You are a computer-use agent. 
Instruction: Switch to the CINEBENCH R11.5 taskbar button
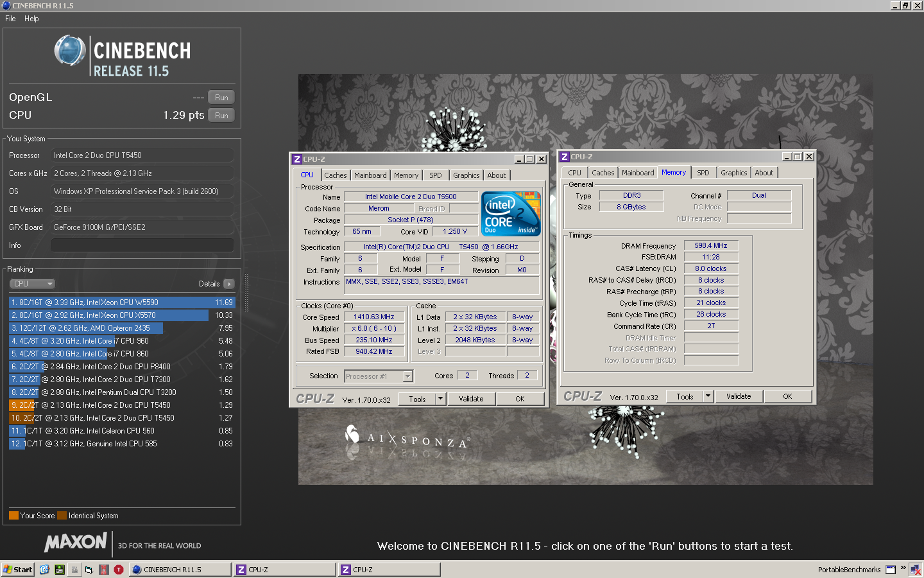click(180, 569)
